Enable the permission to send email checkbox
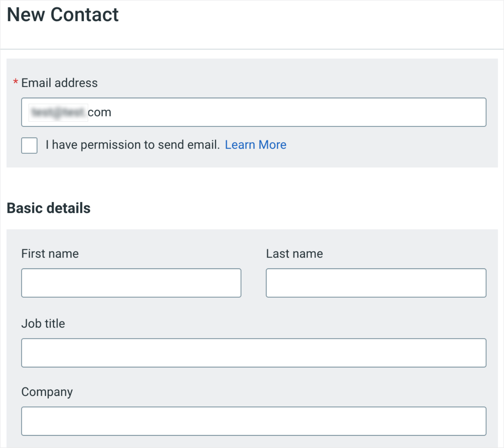Viewport: 504px width, 448px height. pos(29,146)
